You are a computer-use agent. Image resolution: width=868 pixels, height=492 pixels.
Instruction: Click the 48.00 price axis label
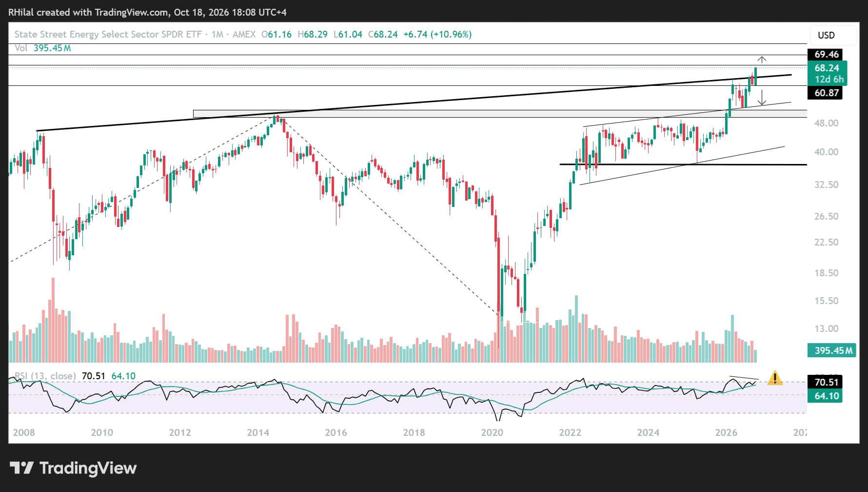click(826, 123)
